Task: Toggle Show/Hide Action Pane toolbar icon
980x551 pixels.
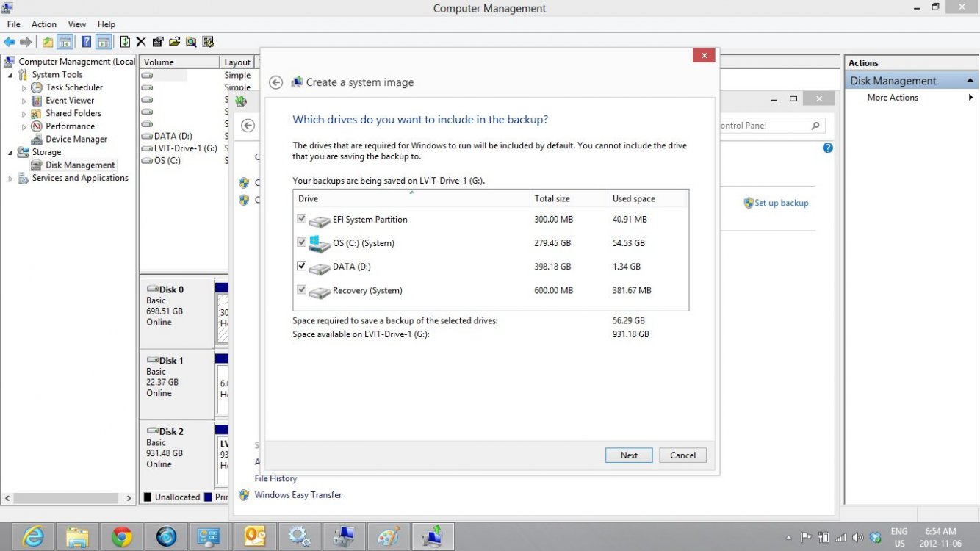Action: click(x=104, y=42)
